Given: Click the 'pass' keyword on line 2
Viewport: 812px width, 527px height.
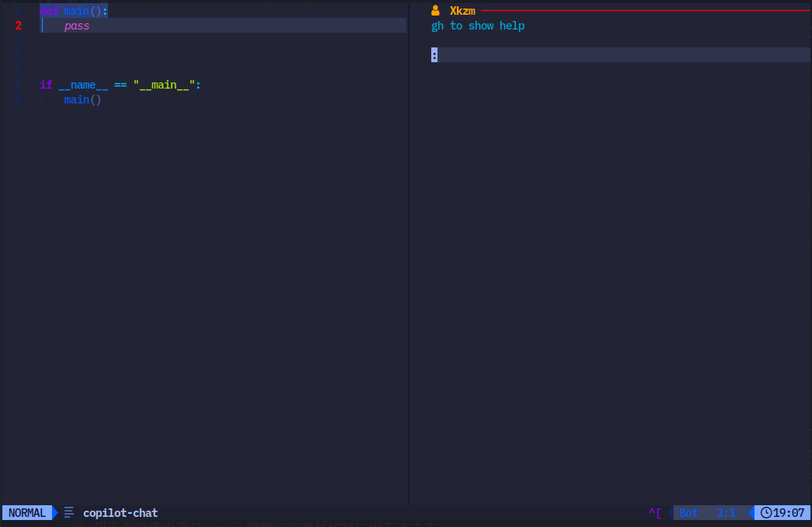Looking at the screenshot, I should pos(77,26).
